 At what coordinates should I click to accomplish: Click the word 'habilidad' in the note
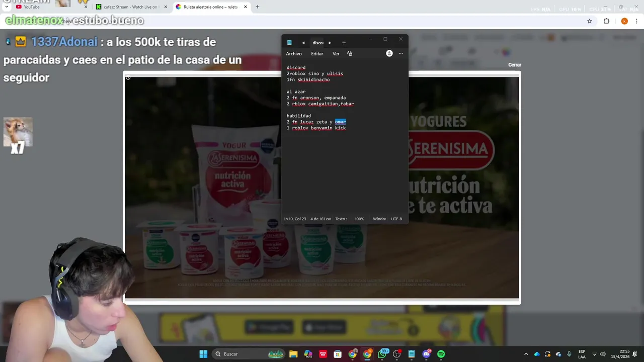pos(298,116)
